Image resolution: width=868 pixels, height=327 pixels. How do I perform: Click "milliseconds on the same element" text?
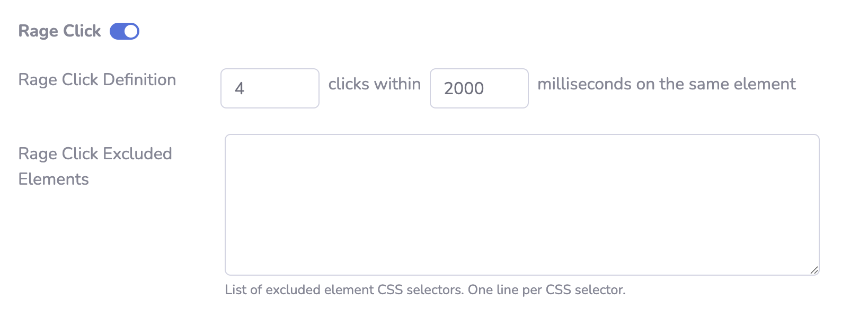667,84
